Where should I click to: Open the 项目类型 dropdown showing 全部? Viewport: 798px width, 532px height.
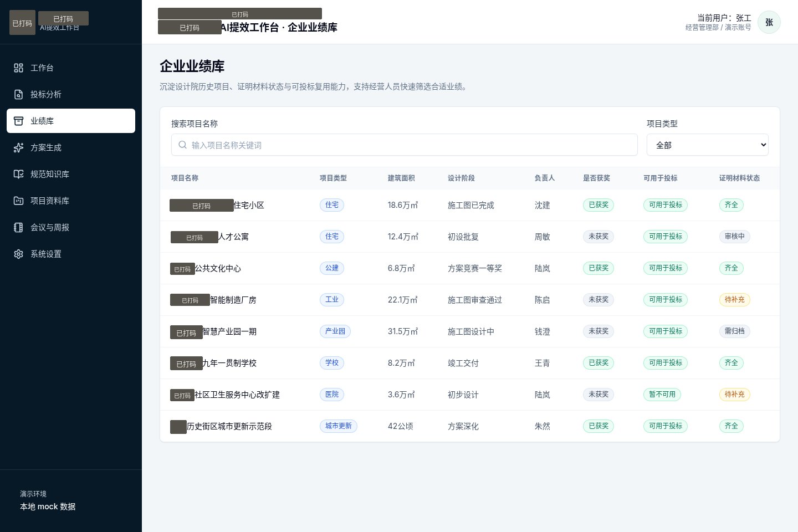(x=707, y=145)
